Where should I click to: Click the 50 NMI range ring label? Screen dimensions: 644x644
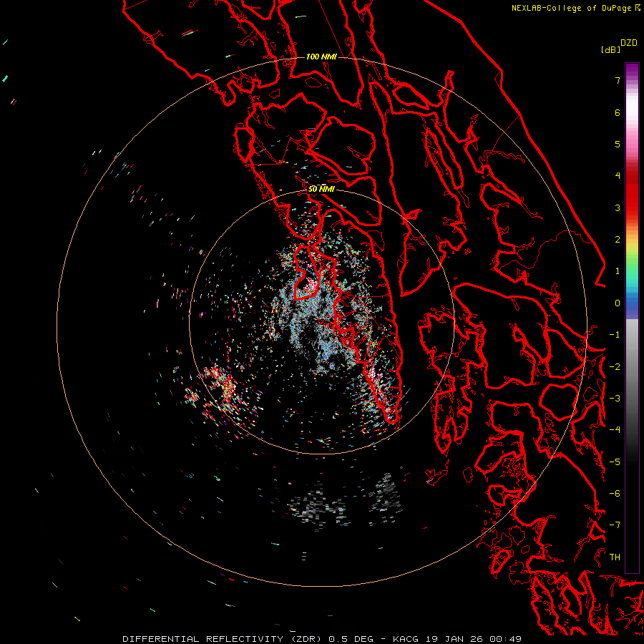point(321,189)
